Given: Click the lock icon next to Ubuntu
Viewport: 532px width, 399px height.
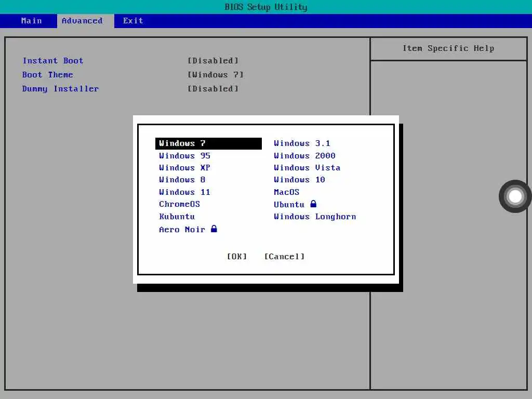Looking at the screenshot, I should point(313,204).
